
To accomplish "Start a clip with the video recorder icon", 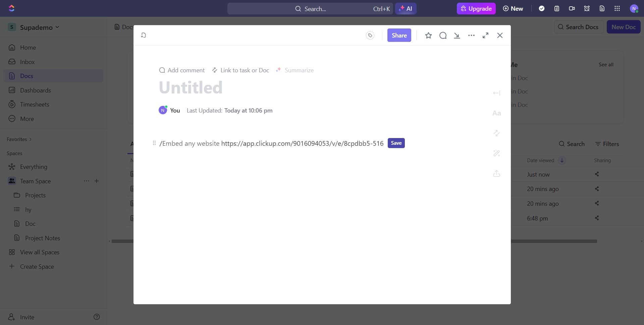I will click(572, 8).
